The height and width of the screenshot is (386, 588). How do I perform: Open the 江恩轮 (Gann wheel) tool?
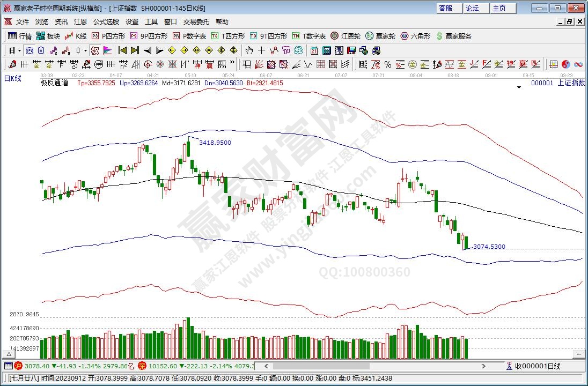(346, 36)
